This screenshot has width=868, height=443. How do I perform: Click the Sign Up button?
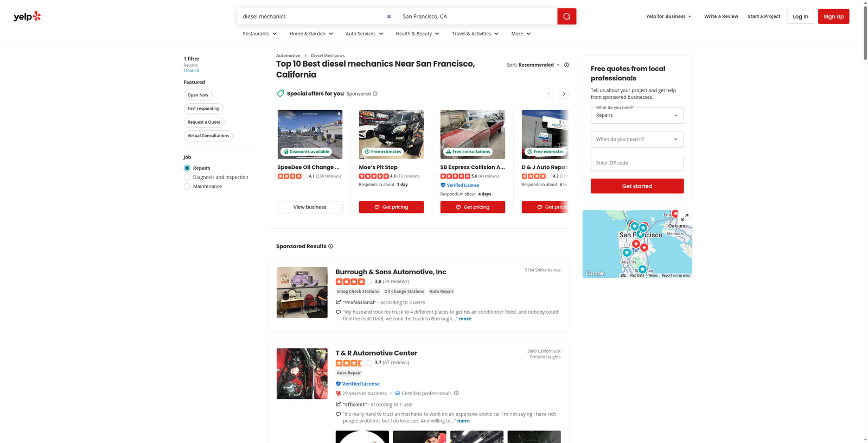coord(833,16)
